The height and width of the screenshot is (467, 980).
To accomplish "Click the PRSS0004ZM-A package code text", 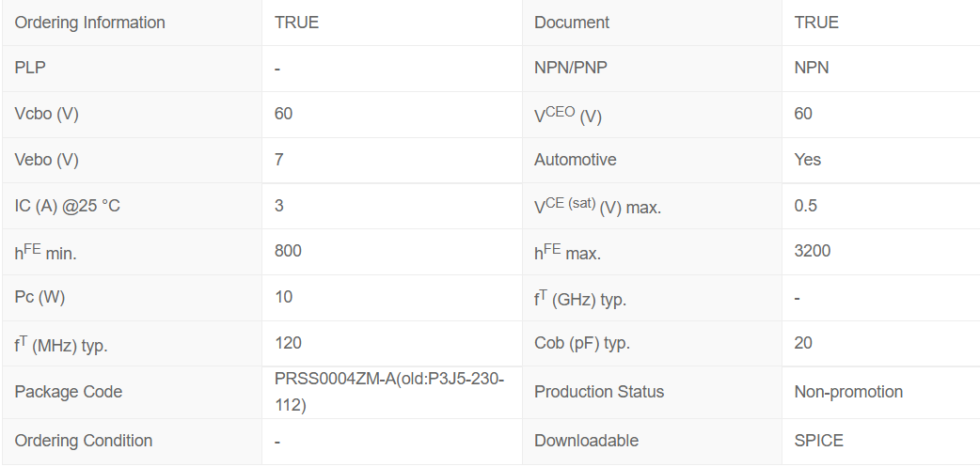I will click(388, 379).
